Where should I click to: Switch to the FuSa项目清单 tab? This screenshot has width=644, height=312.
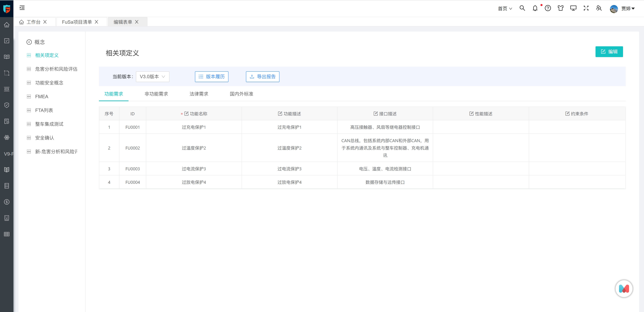77,22
